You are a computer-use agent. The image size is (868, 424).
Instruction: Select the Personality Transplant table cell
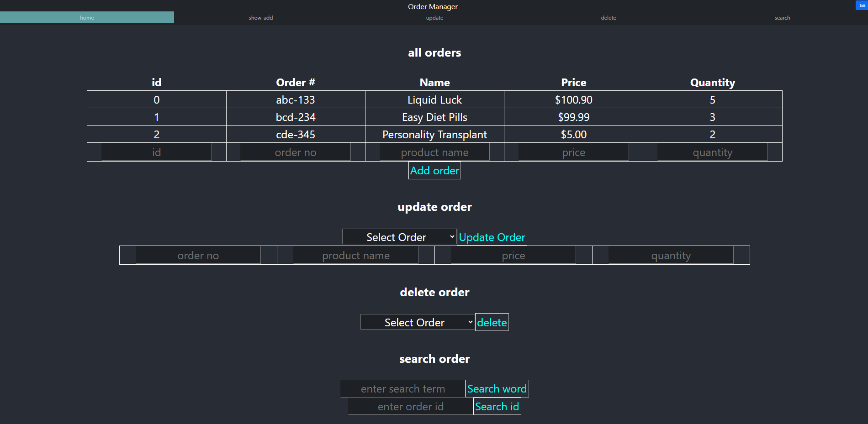pos(434,135)
